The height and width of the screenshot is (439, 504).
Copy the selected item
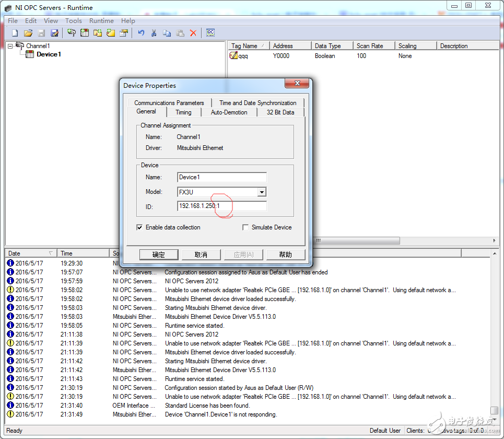167,33
